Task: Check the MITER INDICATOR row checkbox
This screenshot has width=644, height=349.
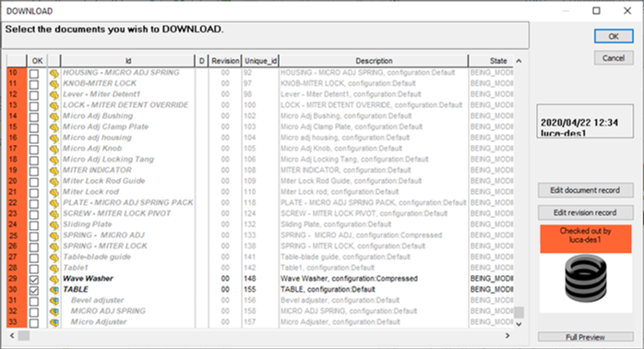Action: click(x=34, y=171)
